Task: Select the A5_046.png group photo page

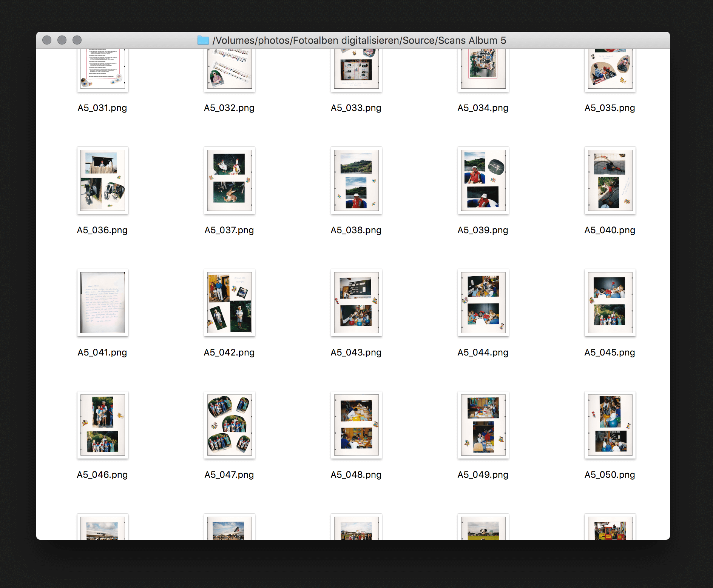Action: pos(103,425)
